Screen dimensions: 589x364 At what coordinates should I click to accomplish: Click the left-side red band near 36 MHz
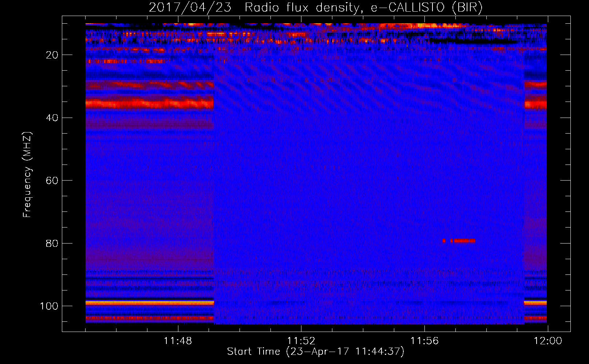[x=150, y=104]
